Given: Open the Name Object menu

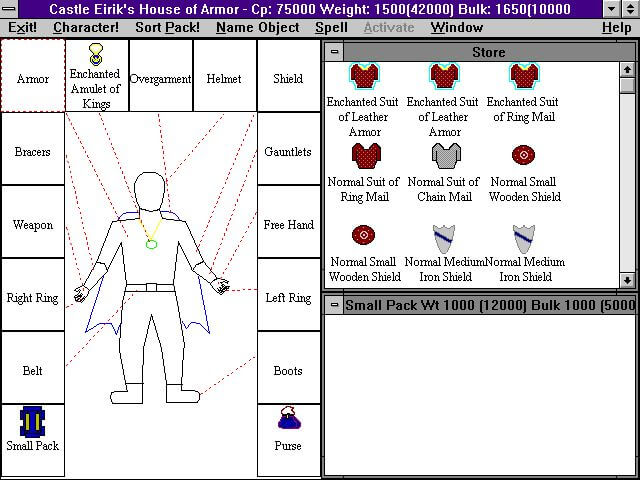Looking at the screenshot, I should pyautogui.click(x=258, y=27).
